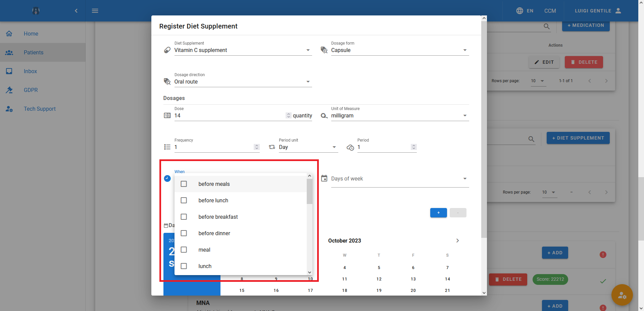
Task: Click the Period stepper arrows
Action: (413, 147)
